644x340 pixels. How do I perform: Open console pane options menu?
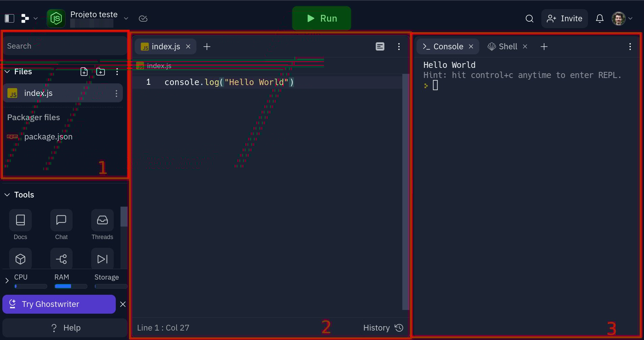630,47
